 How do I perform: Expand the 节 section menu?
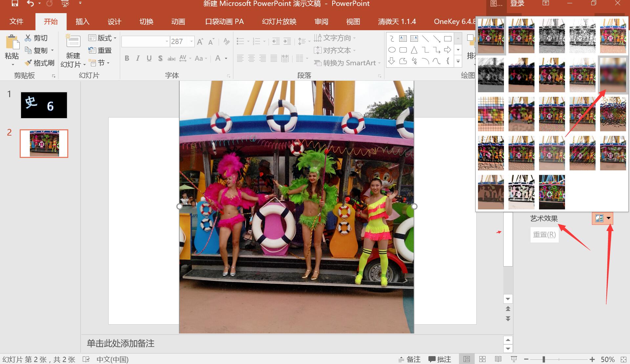coord(99,63)
